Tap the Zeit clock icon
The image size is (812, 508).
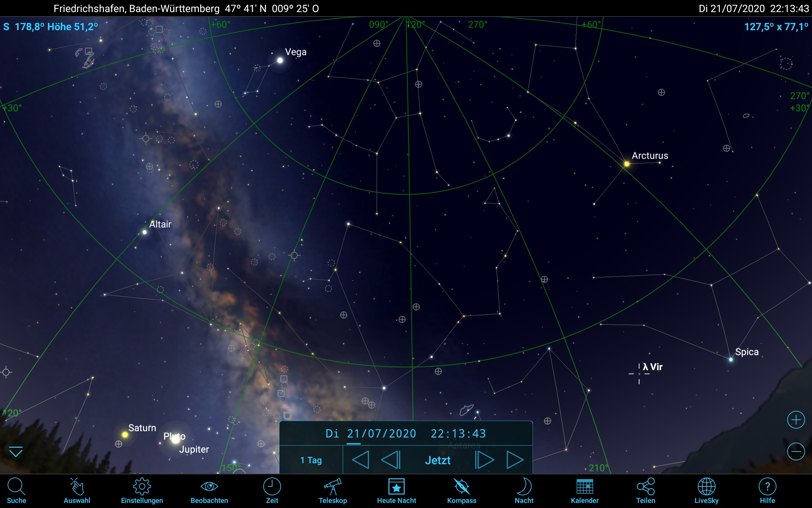tap(272, 491)
